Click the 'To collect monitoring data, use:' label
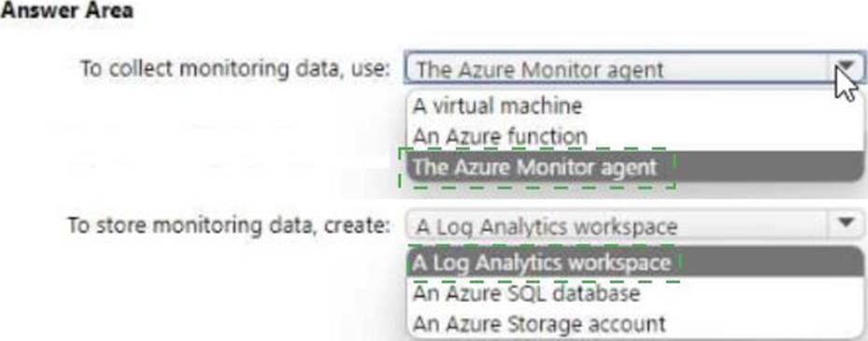 (236, 68)
